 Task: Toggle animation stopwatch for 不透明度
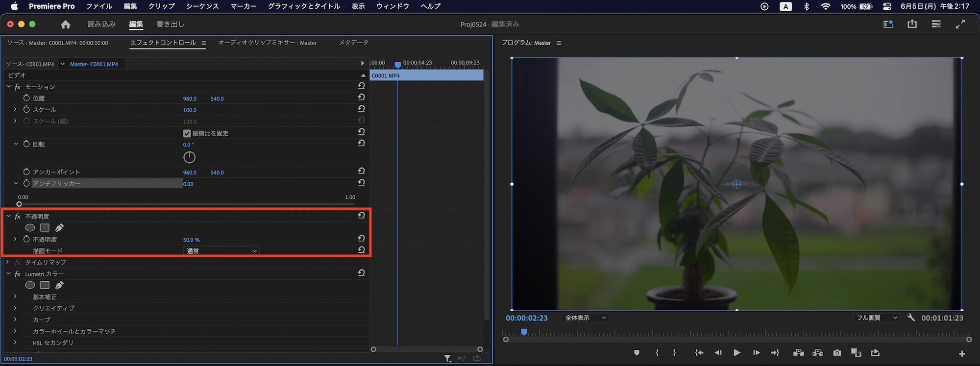pos(26,239)
